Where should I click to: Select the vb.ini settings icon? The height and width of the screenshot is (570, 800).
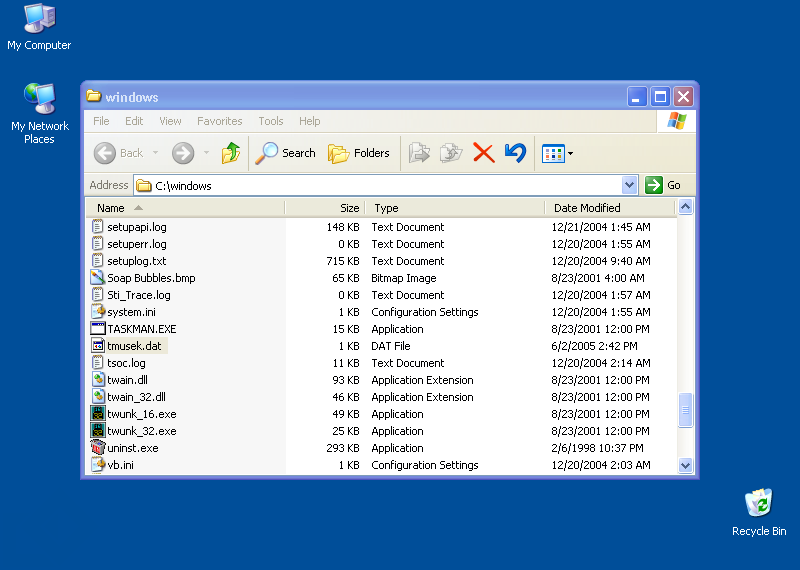(97, 464)
